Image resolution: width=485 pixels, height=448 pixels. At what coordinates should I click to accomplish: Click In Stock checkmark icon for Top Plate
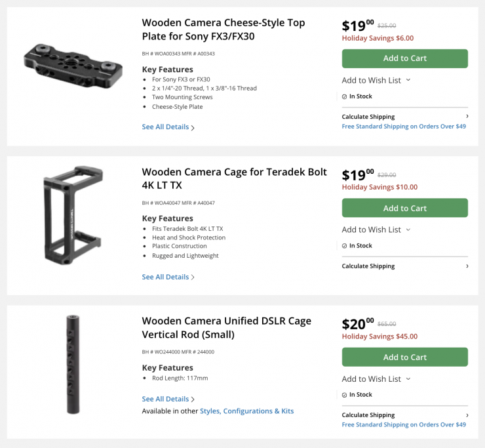click(x=345, y=96)
